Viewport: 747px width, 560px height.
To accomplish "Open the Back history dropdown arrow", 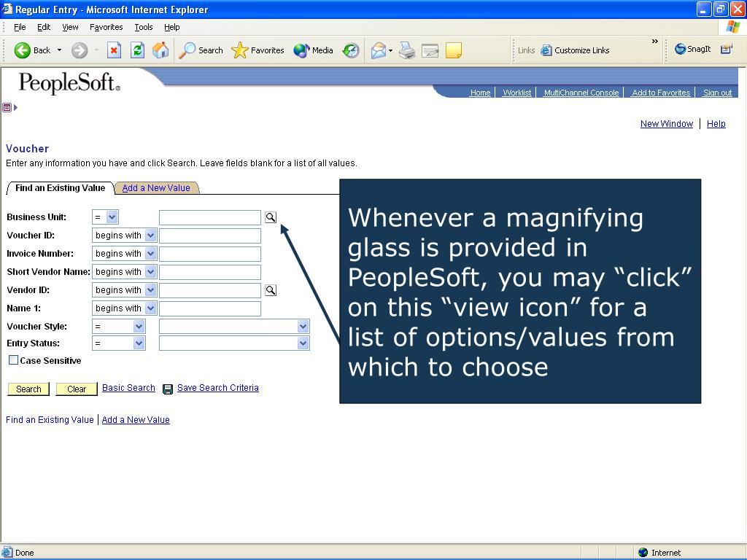I will (60, 50).
